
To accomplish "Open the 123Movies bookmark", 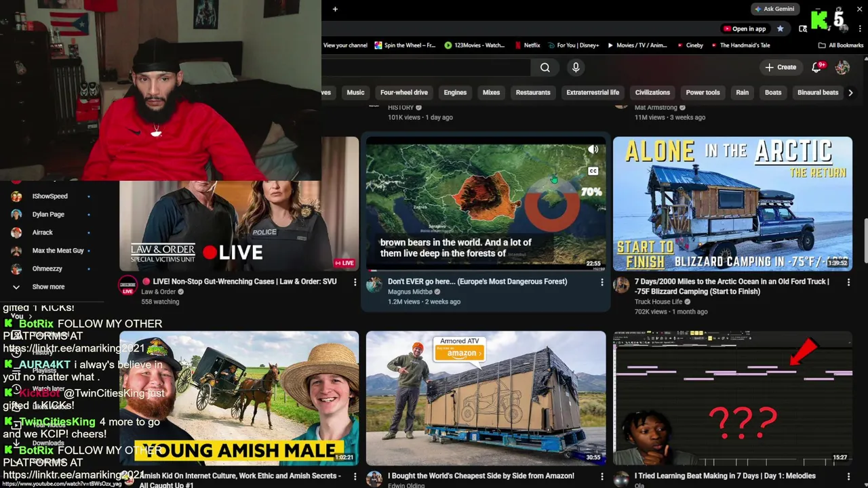I will point(475,45).
